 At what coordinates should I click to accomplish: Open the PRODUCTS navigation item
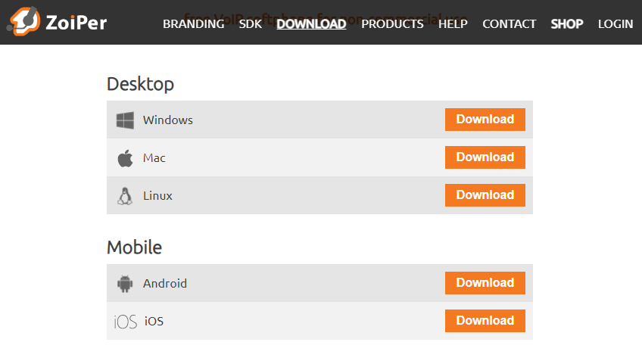(x=392, y=23)
